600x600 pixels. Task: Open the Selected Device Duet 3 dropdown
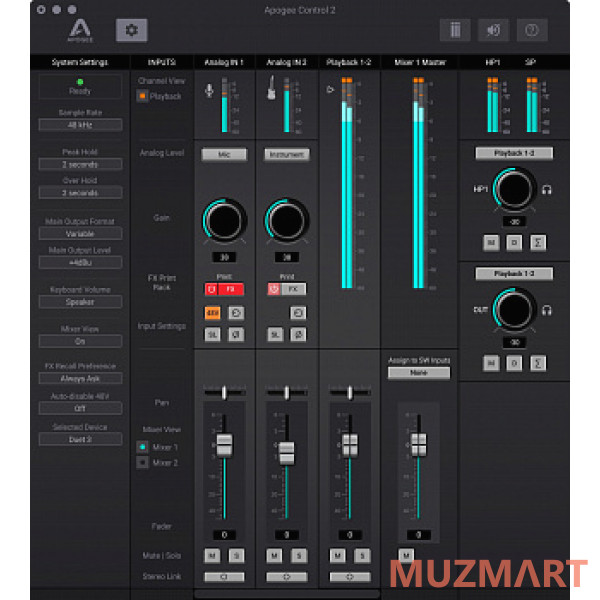[x=80, y=439]
